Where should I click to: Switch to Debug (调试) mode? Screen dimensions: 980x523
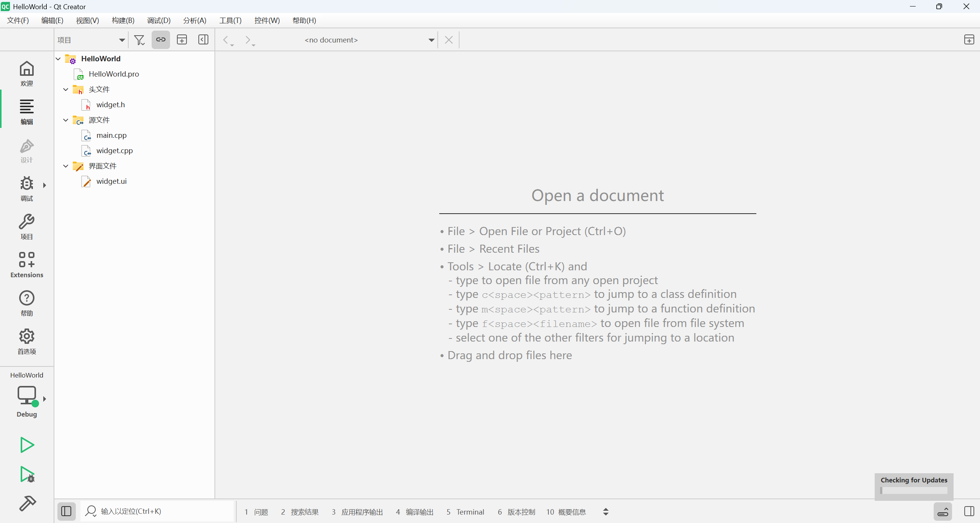point(26,189)
